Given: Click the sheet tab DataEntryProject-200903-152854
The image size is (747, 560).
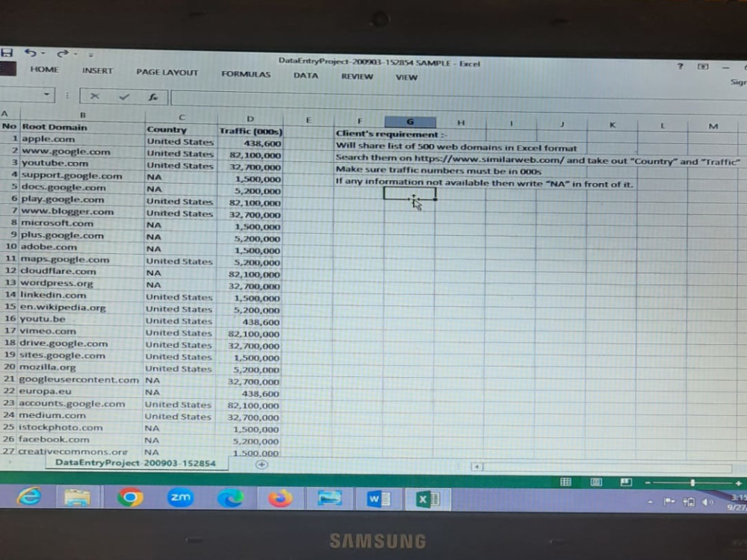Looking at the screenshot, I should pos(135,463).
